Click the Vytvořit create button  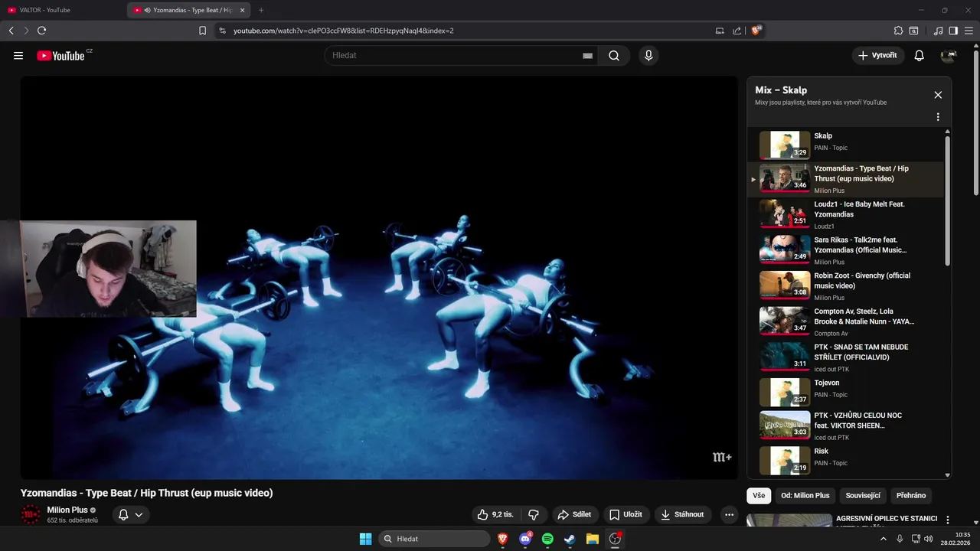[x=878, y=56]
